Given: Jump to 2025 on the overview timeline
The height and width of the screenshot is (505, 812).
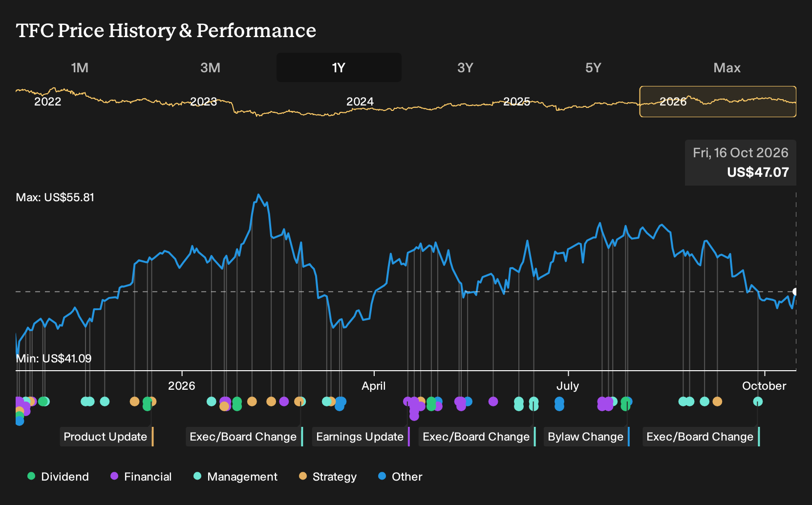Looking at the screenshot, I should point(516,102).
